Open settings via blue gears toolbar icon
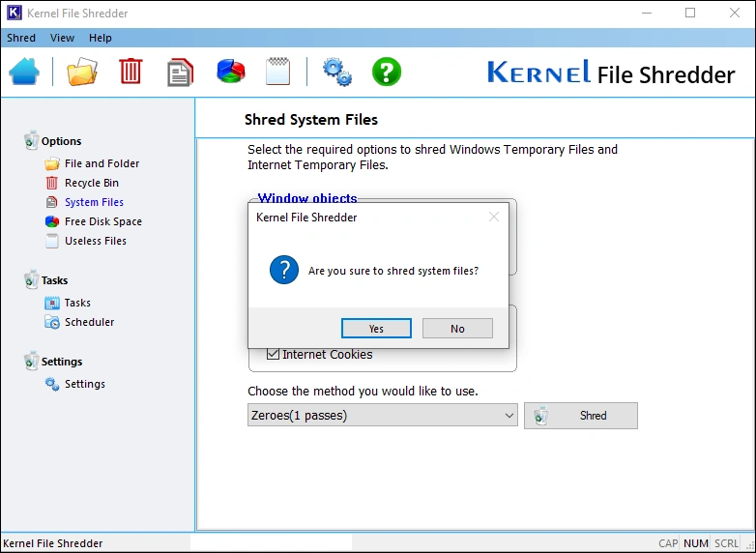 click(336, 73)
